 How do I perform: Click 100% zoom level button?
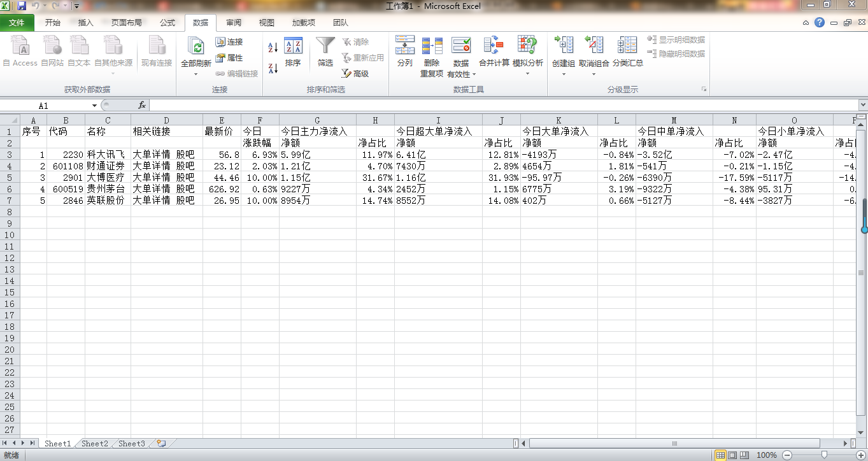point(767,455)
